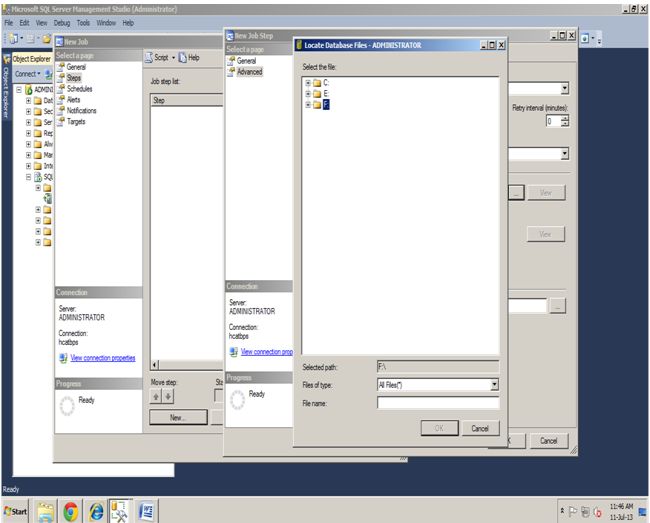Click the Selected path field

tap(438, 367)
